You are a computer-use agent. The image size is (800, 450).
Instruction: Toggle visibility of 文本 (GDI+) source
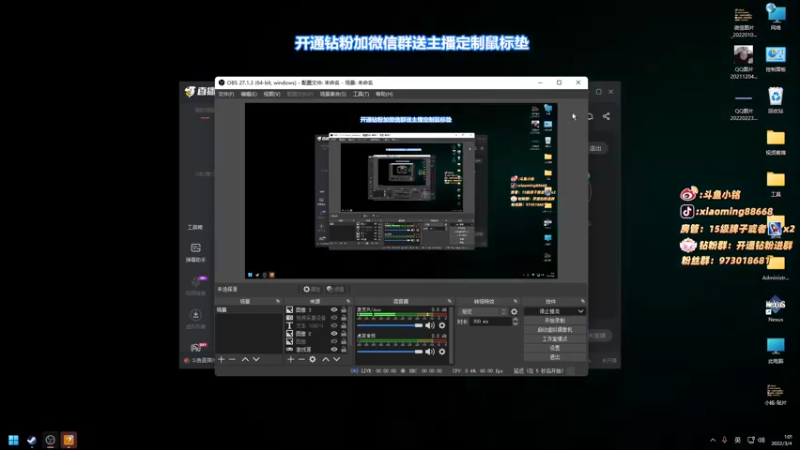[334, 326]
